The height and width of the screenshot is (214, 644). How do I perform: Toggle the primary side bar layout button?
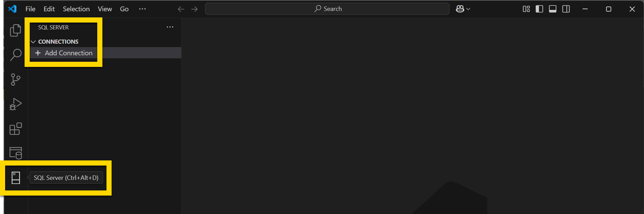[539, 9]
